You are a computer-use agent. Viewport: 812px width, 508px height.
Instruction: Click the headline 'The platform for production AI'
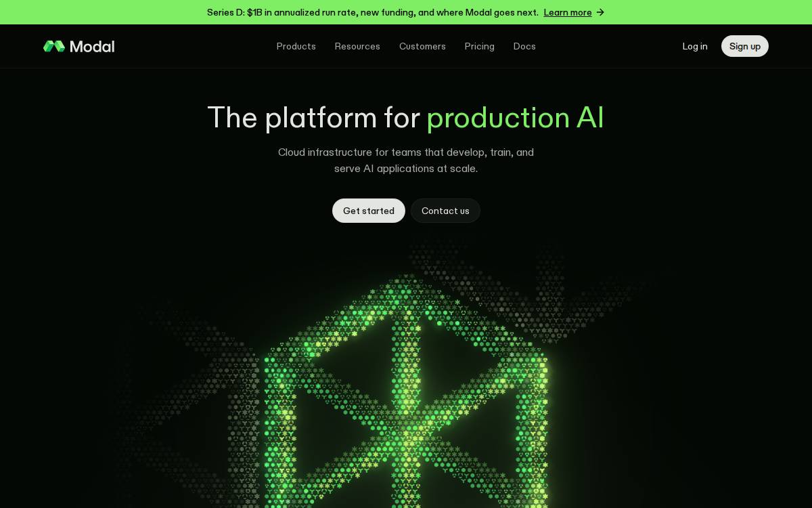click(405, 117)
